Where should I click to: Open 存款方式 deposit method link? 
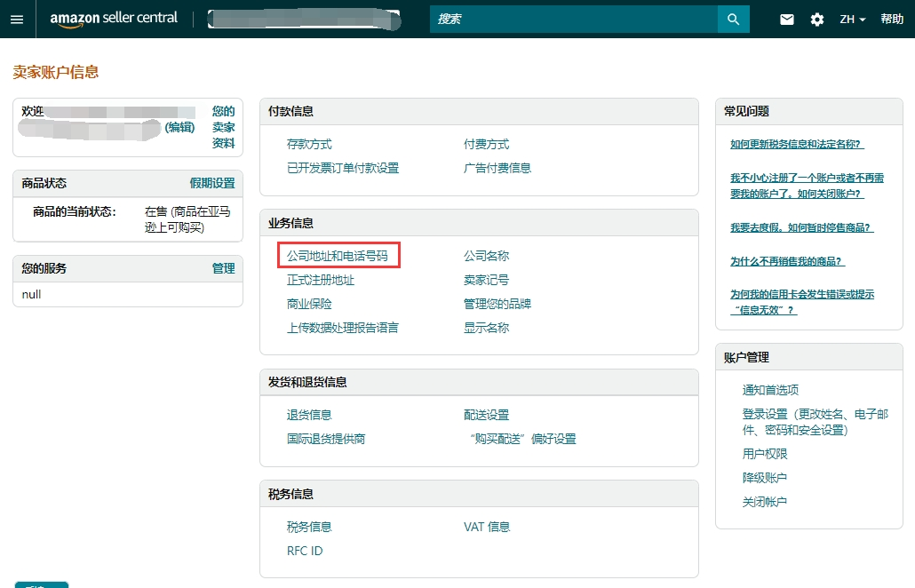(309, 144)
